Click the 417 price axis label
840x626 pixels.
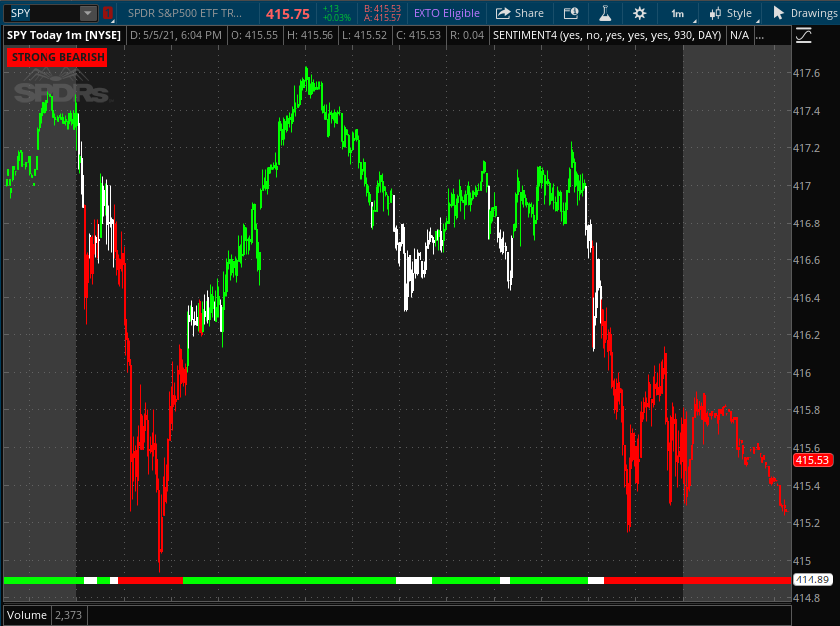802,186
